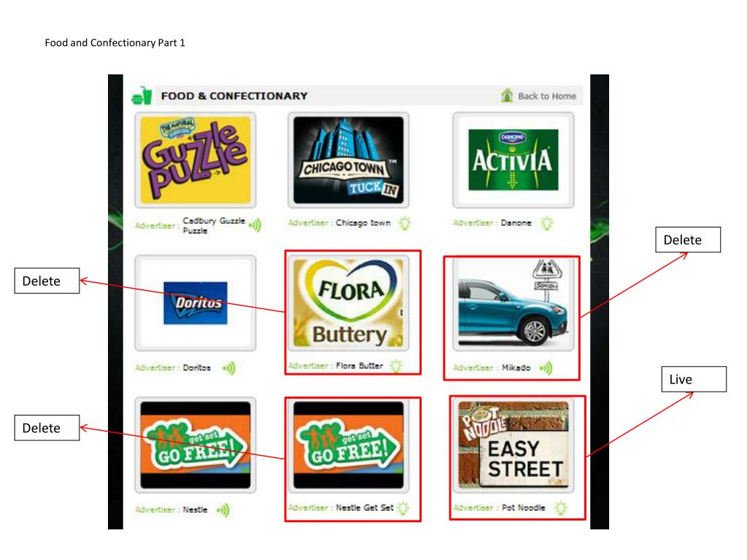Click the Chicago town advertiser name
The height and width of the screenshot is (560, 747).
coord(363,223)
